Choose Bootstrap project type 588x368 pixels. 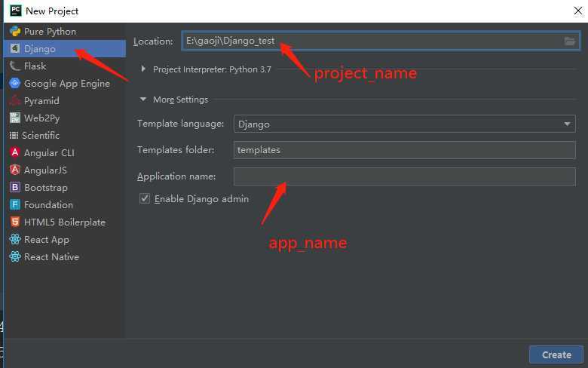65,187
